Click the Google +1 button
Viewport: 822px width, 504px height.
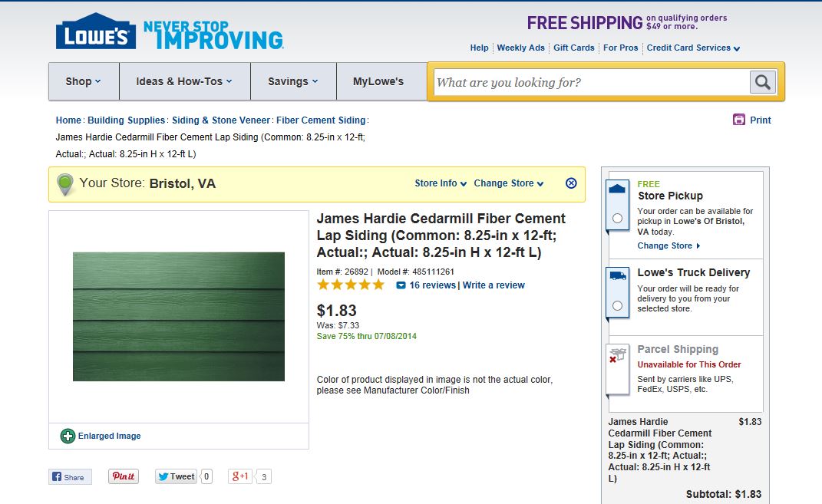240,476
